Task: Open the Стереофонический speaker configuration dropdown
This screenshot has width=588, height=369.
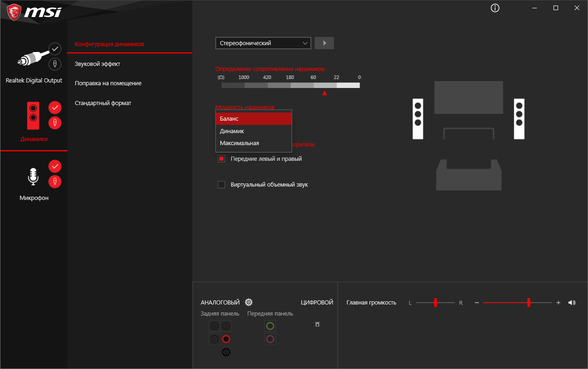Action: click(263, 43)
